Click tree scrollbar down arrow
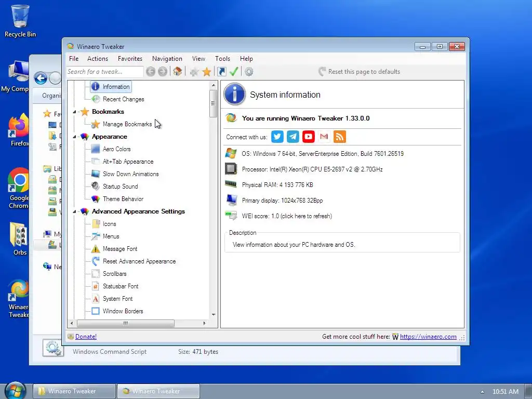 [x=214, y=314]
